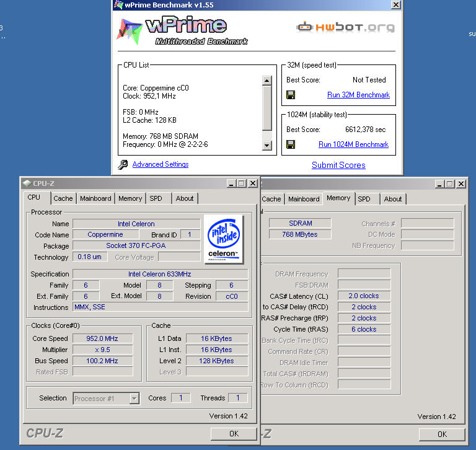
Task: Open About tab in front CPU-Z
Action: click(185, 198)
